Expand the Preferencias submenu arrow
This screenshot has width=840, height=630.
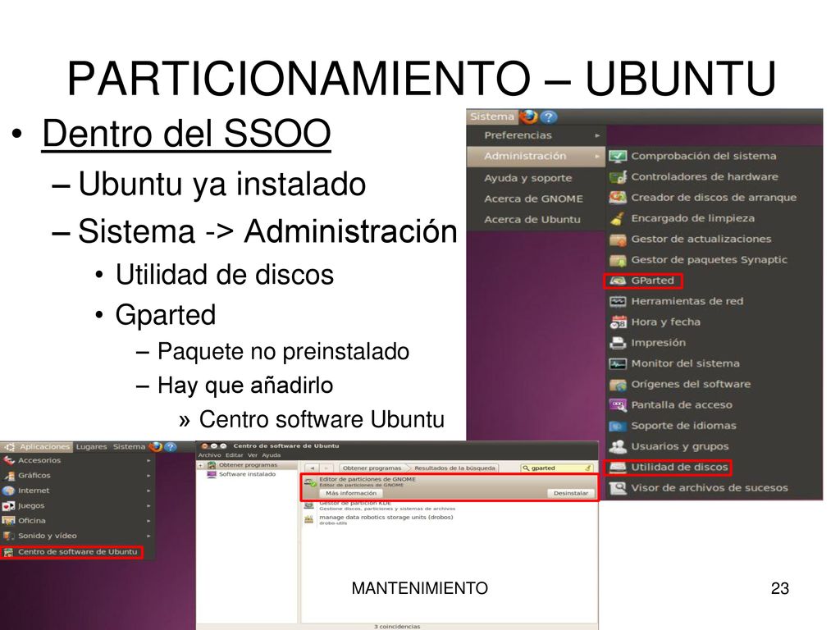pos(597,136)
